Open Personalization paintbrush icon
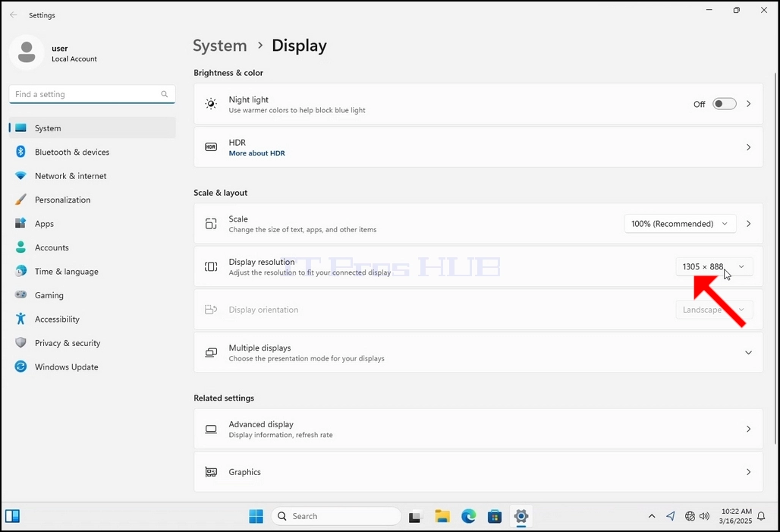Image resolution: width=780 pixels, height=532 pixels. pos(20,200)
